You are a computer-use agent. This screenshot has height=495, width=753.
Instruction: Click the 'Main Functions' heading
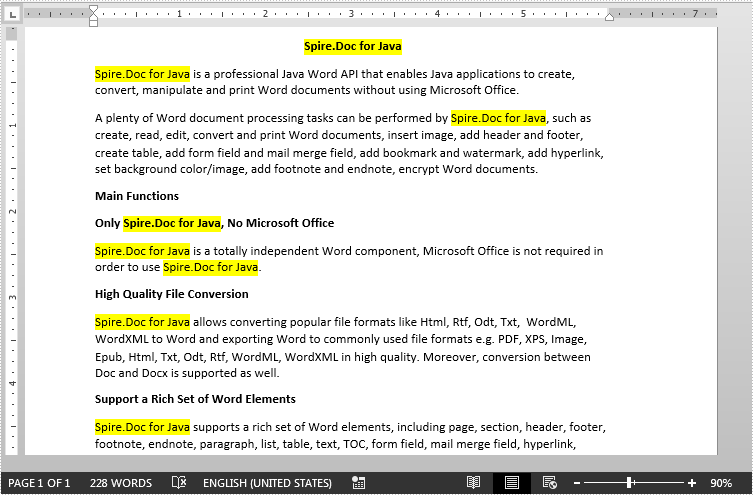[137, 196]
